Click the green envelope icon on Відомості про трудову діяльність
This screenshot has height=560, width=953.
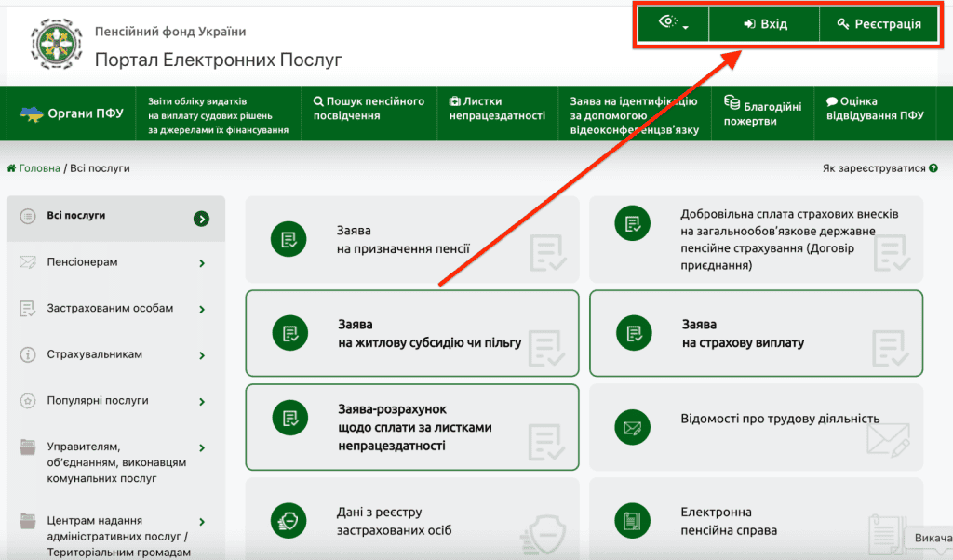[633, 428]
